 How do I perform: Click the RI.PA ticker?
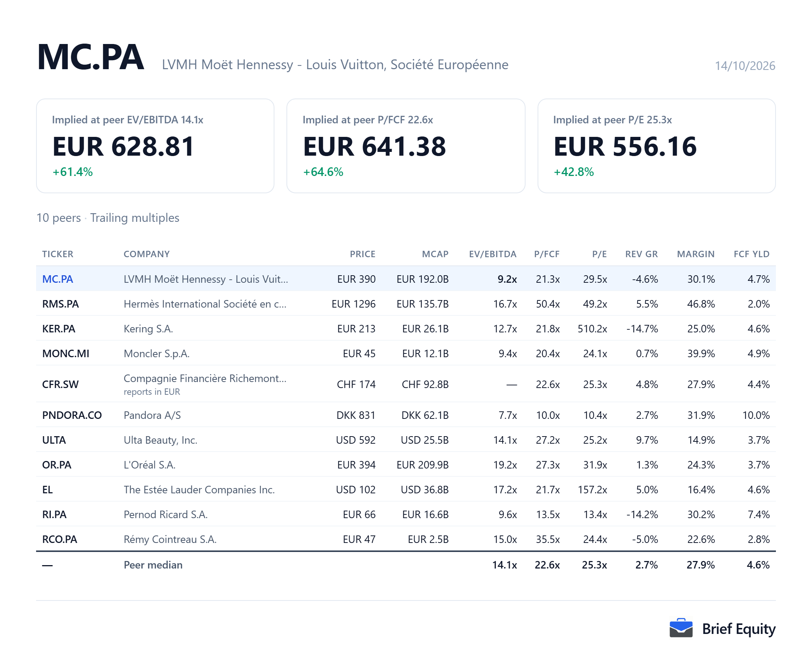54,514
